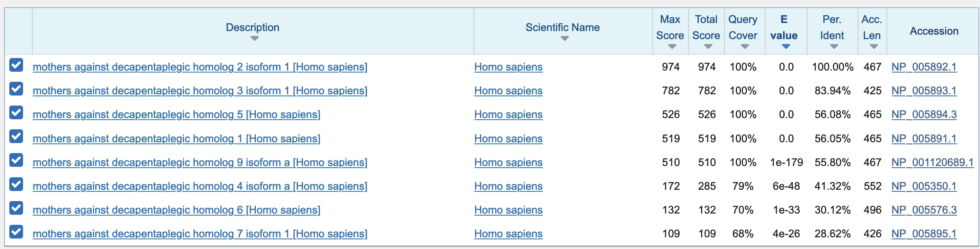
Task: Open accession NP_001120689.1 link
Action: pos(932,162)
